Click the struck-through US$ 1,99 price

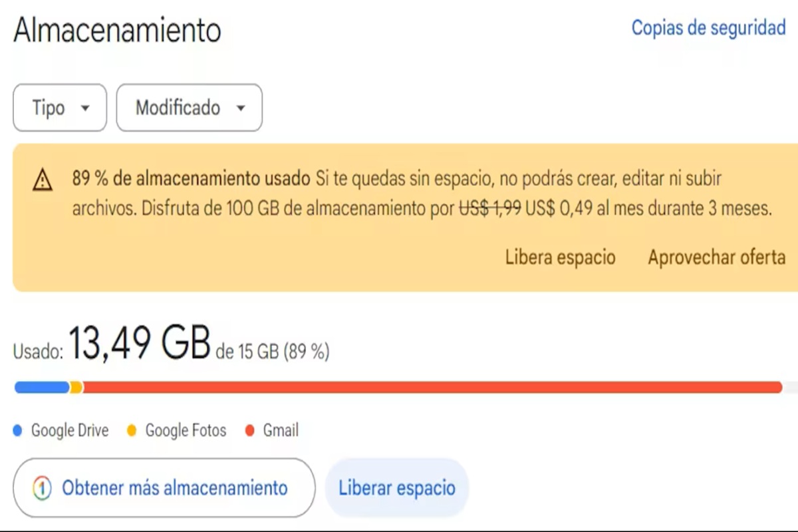pos(490,209)
